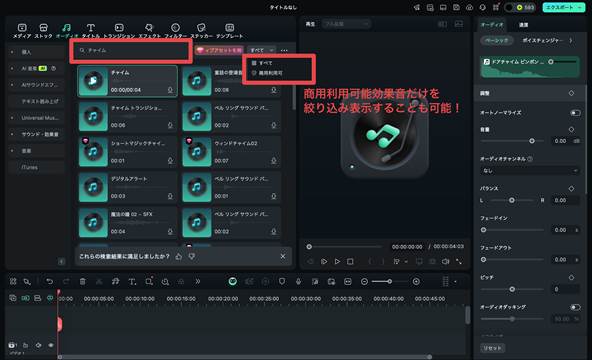Click the text T tool in timeline toolbar
The width and height of the screenshot is (592, 360).
(x=132, y=282)
